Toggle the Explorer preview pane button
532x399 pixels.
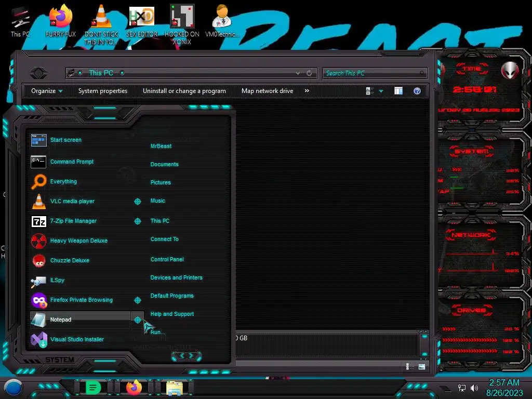click(398, 91)
